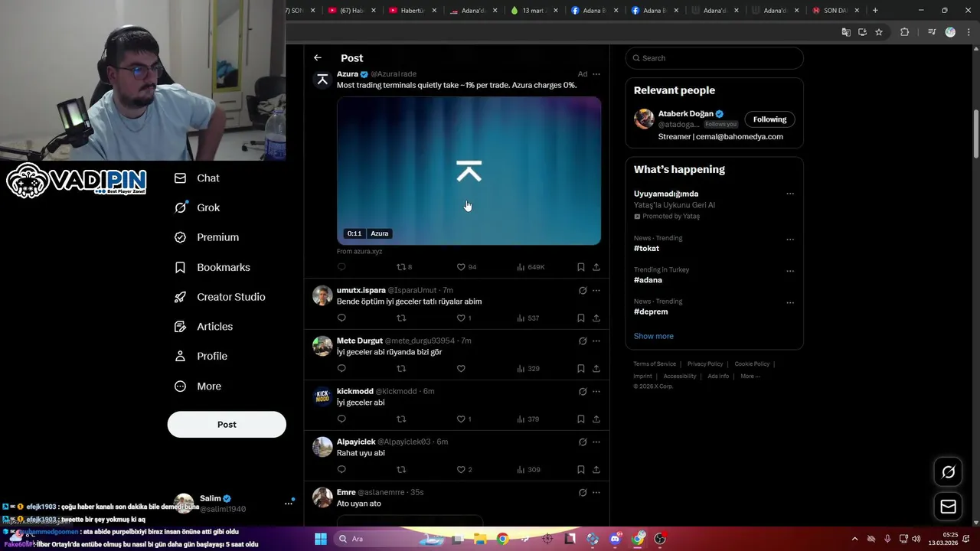Open the browser extensions puzzle icon

coord(905,32)
